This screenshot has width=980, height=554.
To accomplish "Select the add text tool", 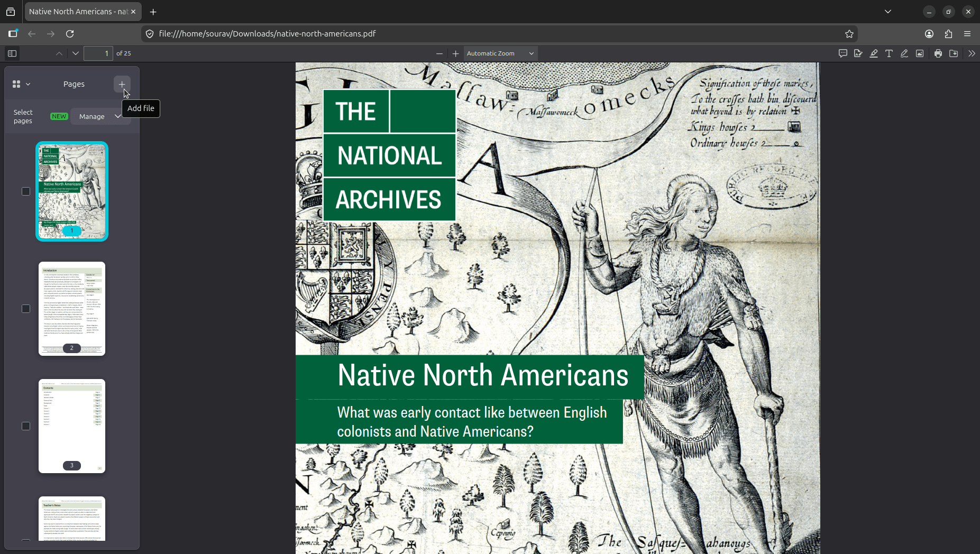I will click(889, 53).
